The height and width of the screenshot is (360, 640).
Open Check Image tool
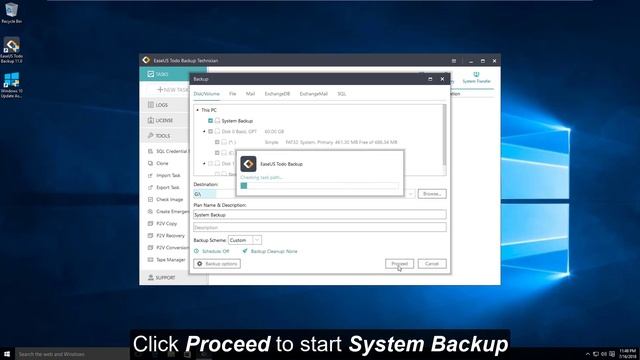coord(165,200)
